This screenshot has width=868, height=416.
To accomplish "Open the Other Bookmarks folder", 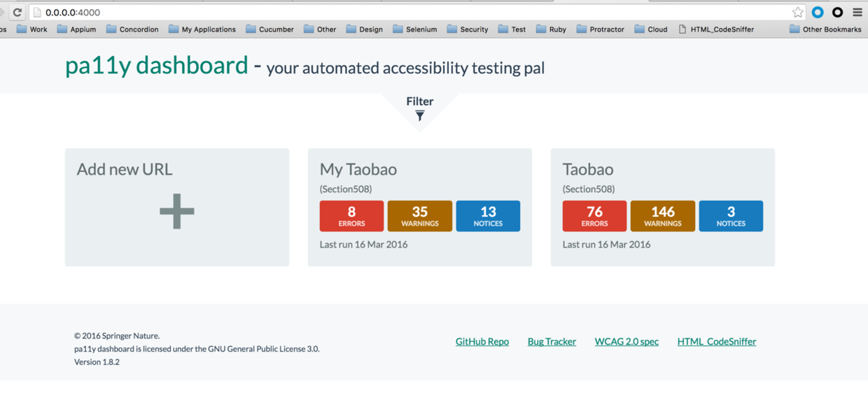I will tap(825, 29).
